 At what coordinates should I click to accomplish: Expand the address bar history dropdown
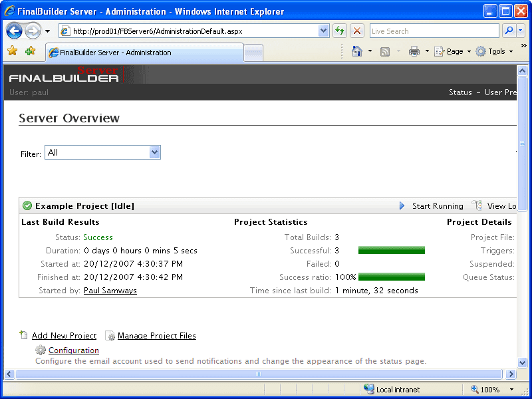point(324,31)
